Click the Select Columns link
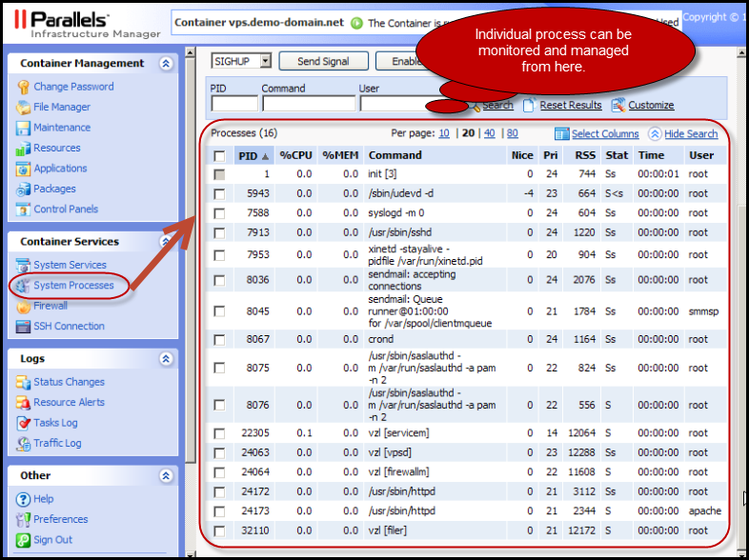 pos(605,134)
